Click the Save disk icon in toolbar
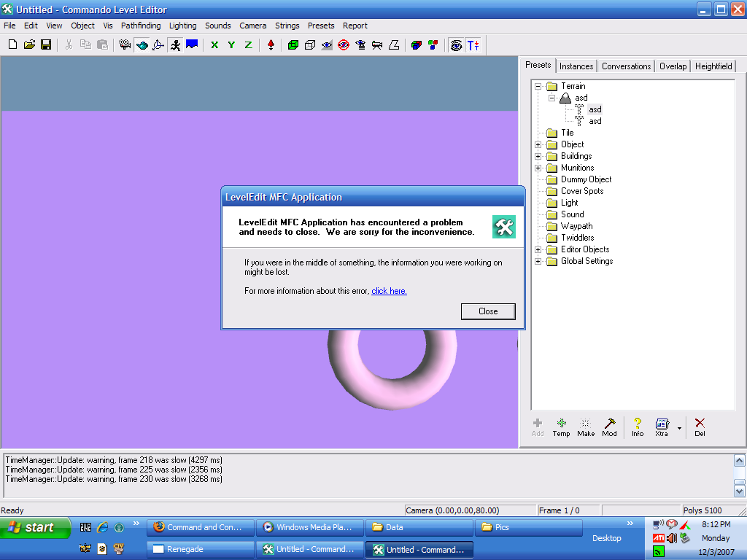 (x=46, y=45)
